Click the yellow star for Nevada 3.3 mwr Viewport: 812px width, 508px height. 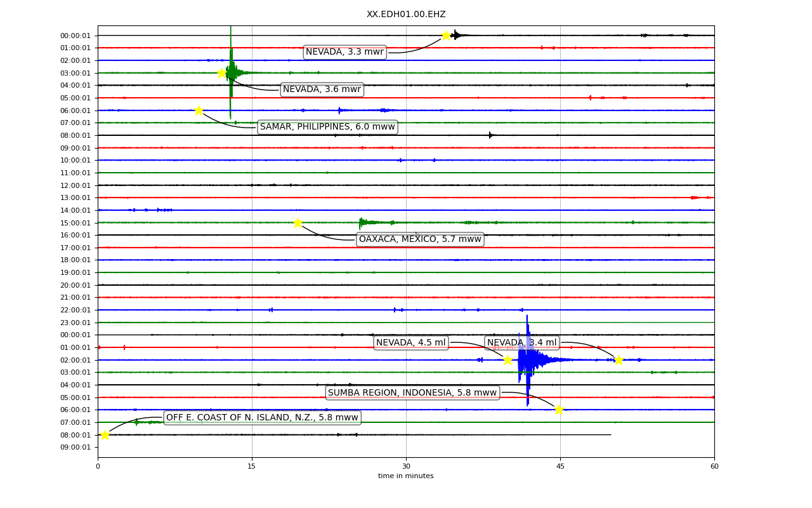pos(446,36)
